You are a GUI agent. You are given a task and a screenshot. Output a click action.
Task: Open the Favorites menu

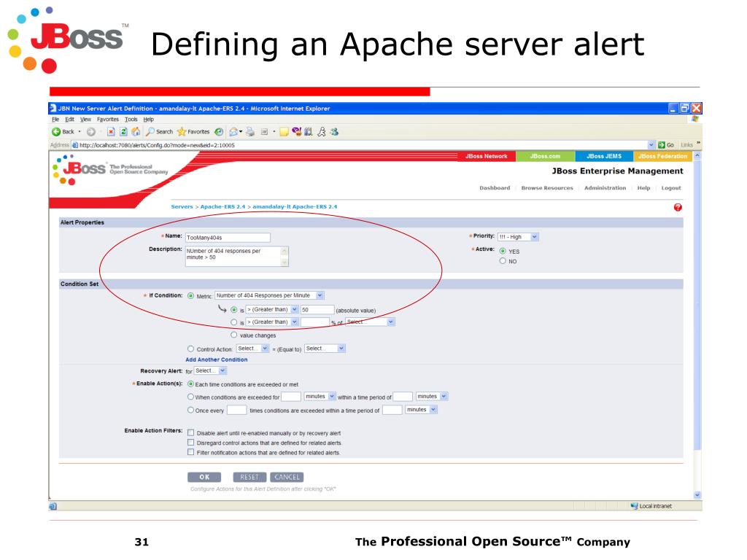click(108, 120)
